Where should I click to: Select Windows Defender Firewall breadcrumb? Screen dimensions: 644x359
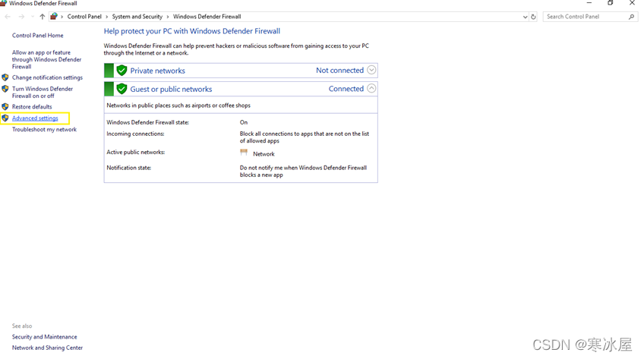(x=207, y=17)
